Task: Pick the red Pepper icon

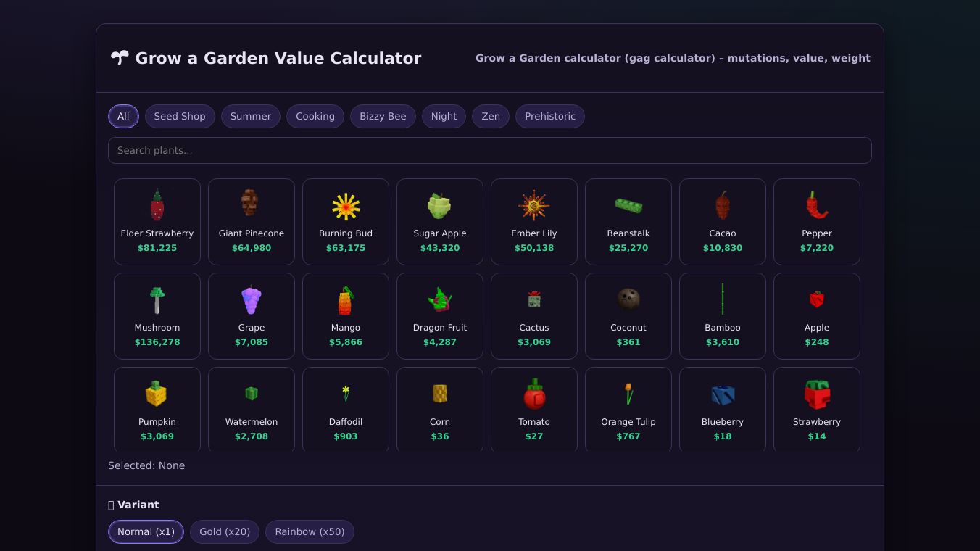Action: pos(817,205)
